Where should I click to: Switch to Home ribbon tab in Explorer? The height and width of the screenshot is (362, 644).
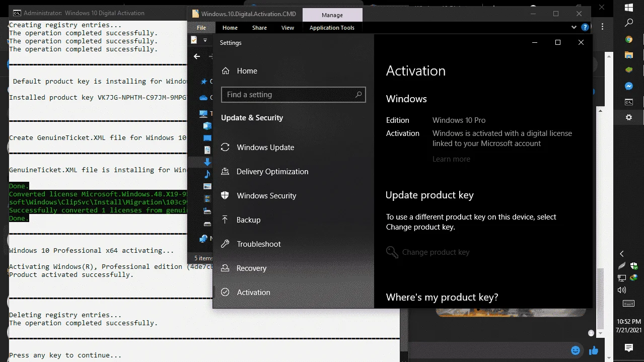pyautogui.click(x=230, y=28)
